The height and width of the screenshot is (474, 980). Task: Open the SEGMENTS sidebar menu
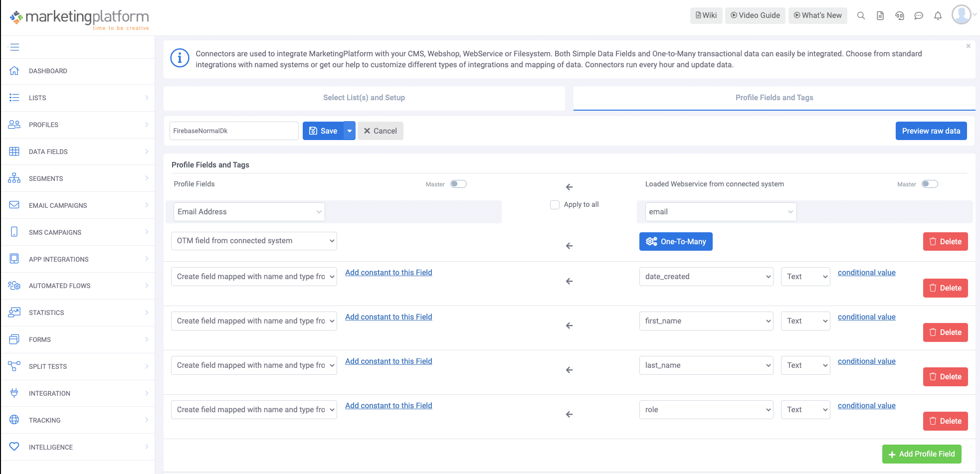[78, 178]
